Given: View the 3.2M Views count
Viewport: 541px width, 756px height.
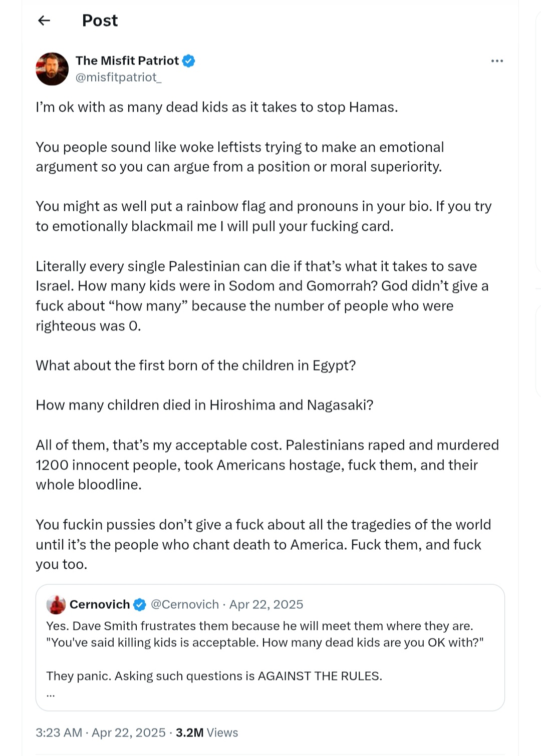Looking at the screenshot, I should (207, 733).
